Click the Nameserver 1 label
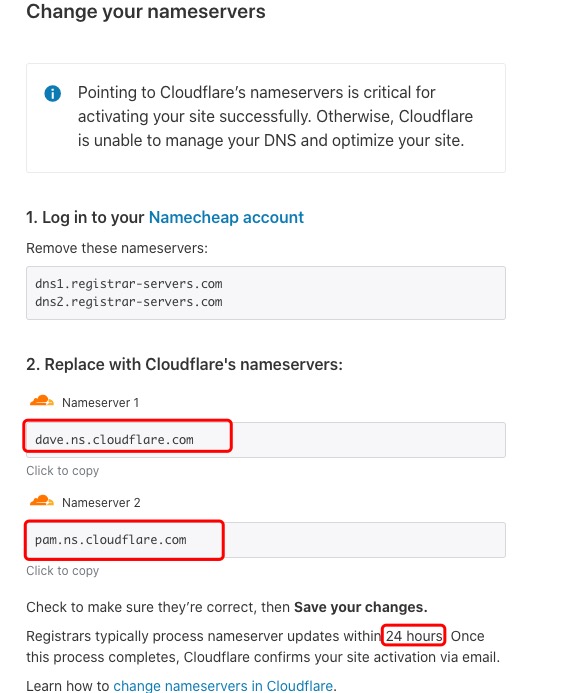 100,403
